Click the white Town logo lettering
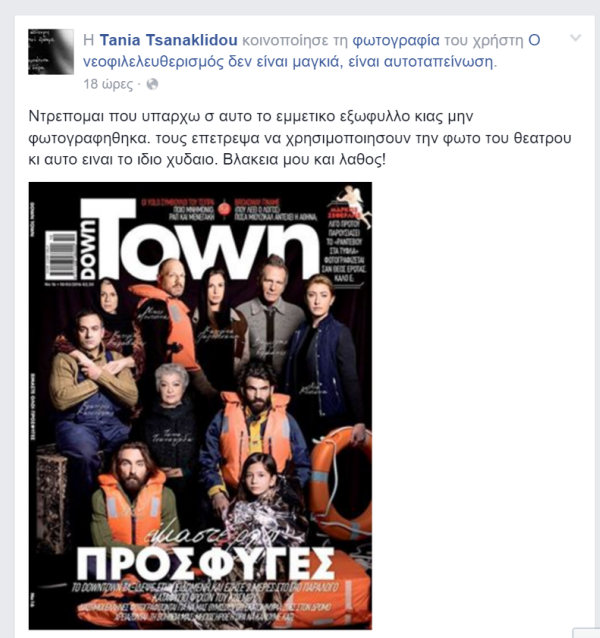The image size is (600, 638). pyautogui.click(x=211, y=239)
